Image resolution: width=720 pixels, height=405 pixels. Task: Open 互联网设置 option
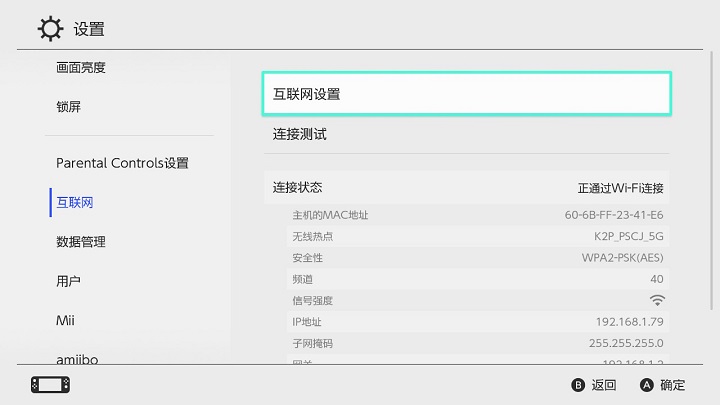[467, 94]
